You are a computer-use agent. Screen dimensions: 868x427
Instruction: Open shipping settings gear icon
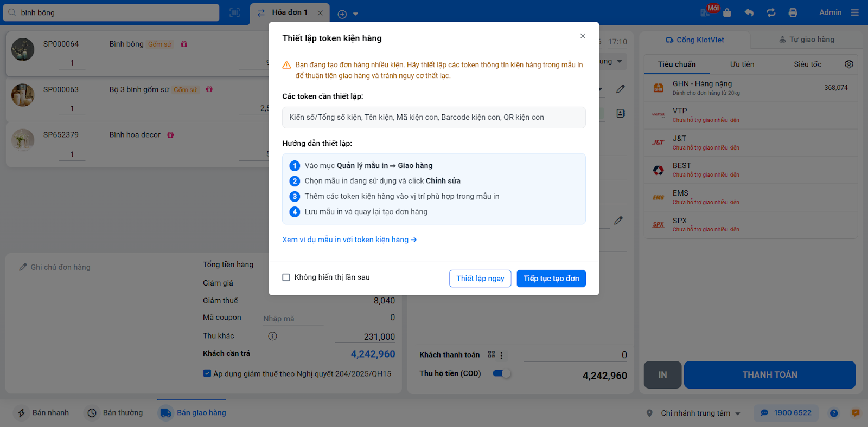(x=849, y=64)
